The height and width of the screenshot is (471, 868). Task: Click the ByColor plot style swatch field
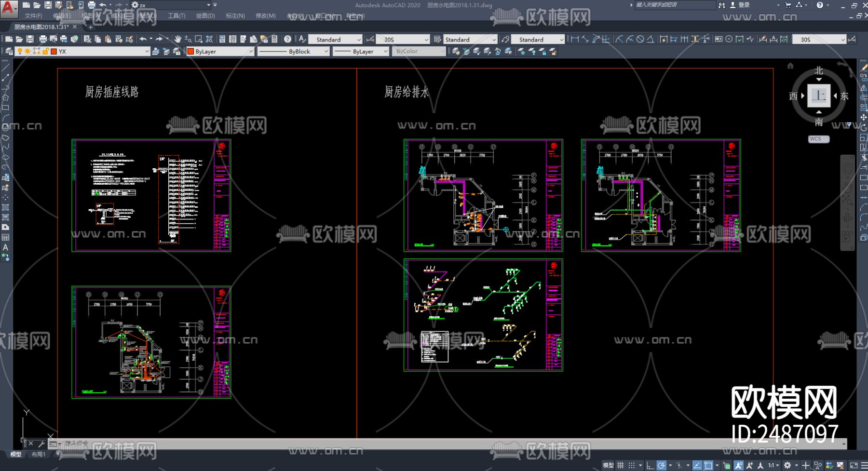(419, 51)
